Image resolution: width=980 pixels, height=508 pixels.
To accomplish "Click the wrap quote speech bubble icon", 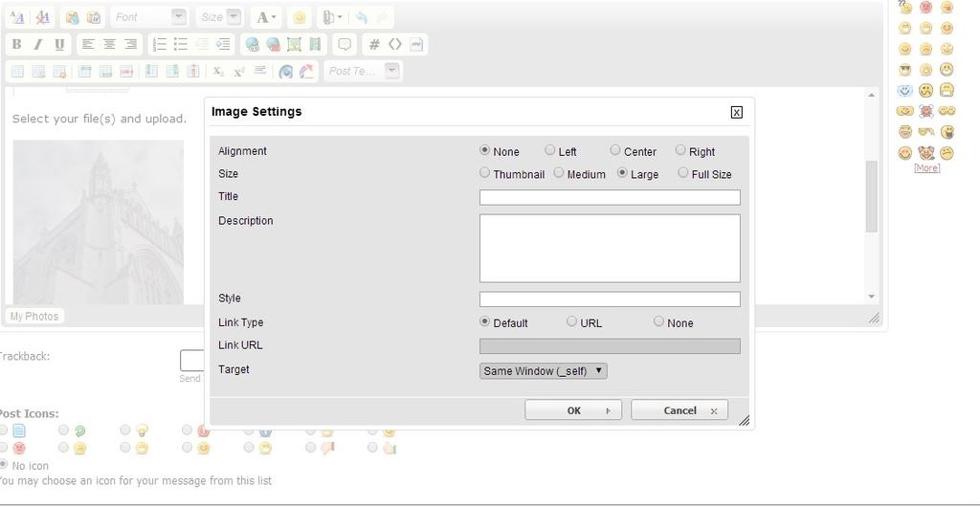I will [345, 44].
